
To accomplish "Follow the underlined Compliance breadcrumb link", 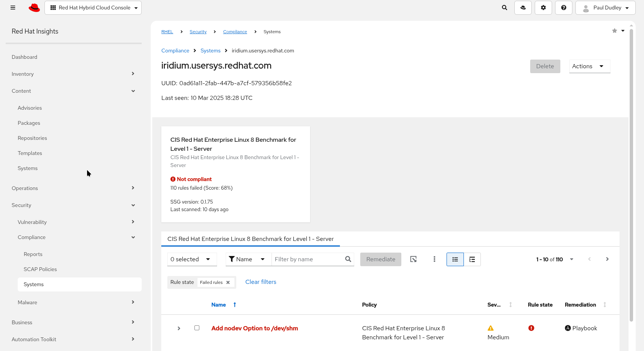I will pos(235,32).
